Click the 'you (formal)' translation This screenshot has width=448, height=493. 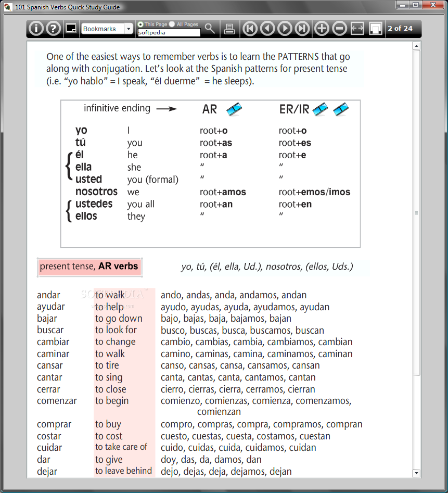152,180
